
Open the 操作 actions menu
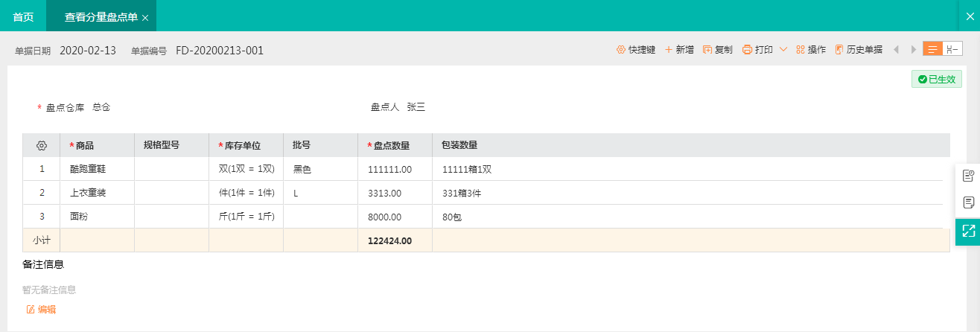point(811,50)
